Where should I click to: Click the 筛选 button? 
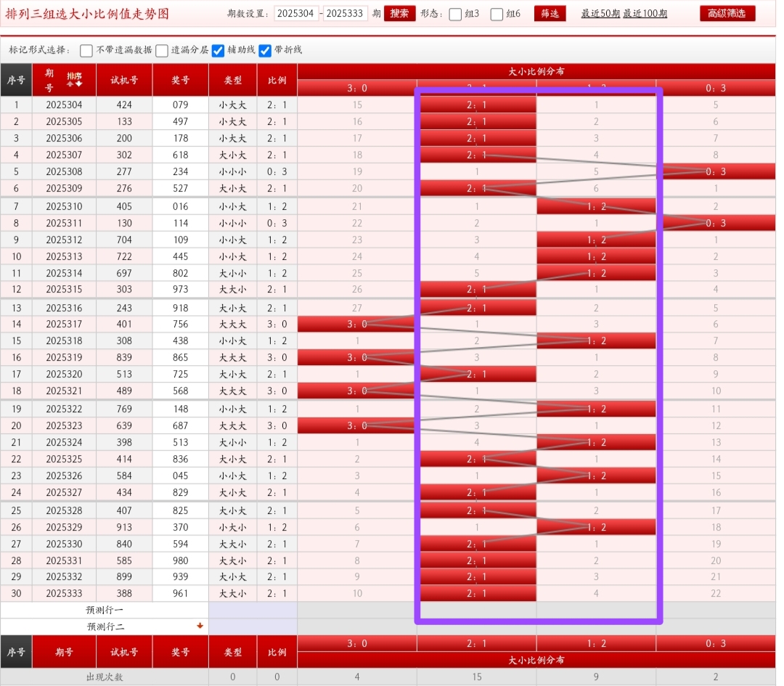click(550, 14)
